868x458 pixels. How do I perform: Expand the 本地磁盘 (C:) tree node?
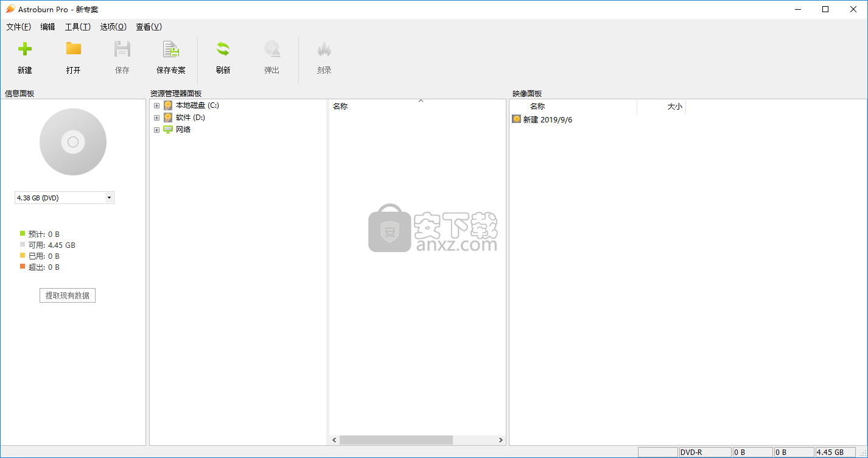click(x=156, y=105)
